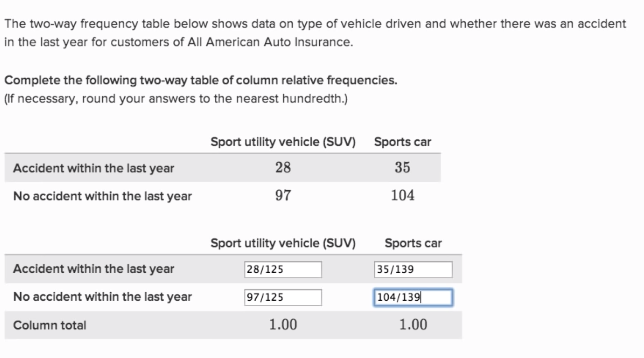Select the Sports car accident input with 35/139
Viewport: 644px width, 358px height.
click(413, 270)
